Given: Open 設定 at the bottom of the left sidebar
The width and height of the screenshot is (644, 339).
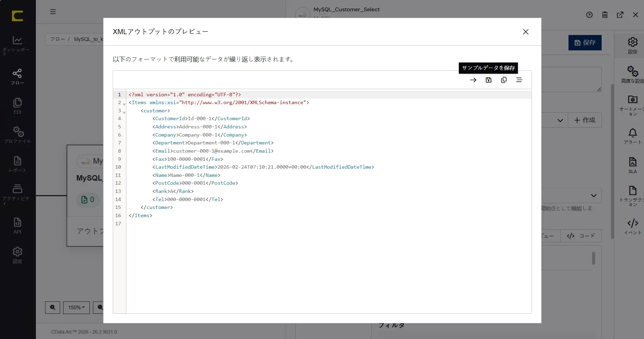Looking at the screenshot, I should pyautogui.click(x=17, y=255).
